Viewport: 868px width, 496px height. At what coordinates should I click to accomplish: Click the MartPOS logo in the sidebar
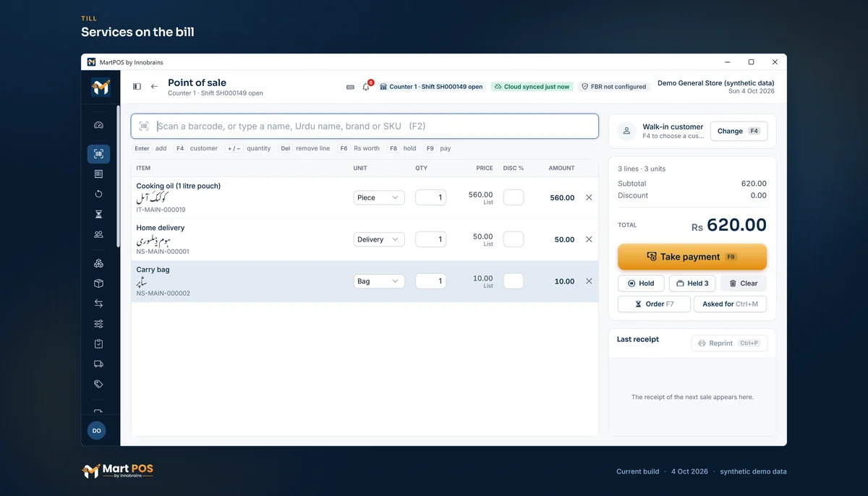101,87
